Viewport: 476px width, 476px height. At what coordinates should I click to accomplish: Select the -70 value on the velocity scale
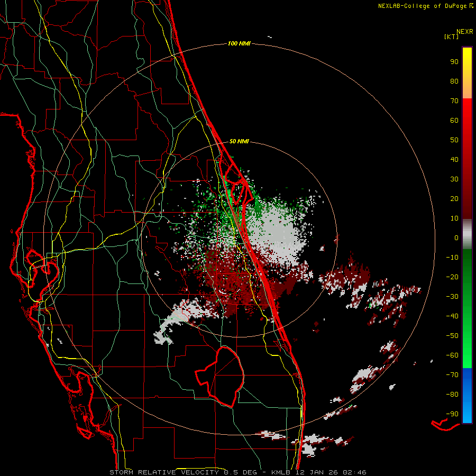pos(452,375)
